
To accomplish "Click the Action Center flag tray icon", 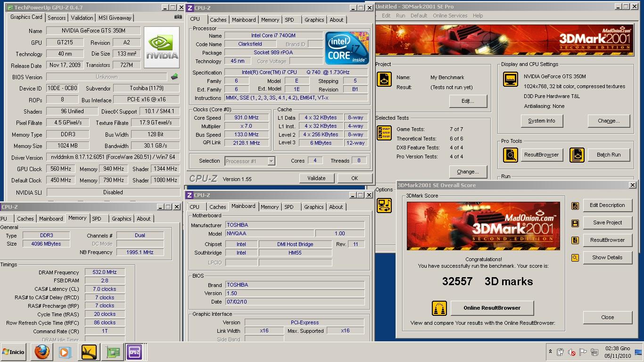I will 583,352.
